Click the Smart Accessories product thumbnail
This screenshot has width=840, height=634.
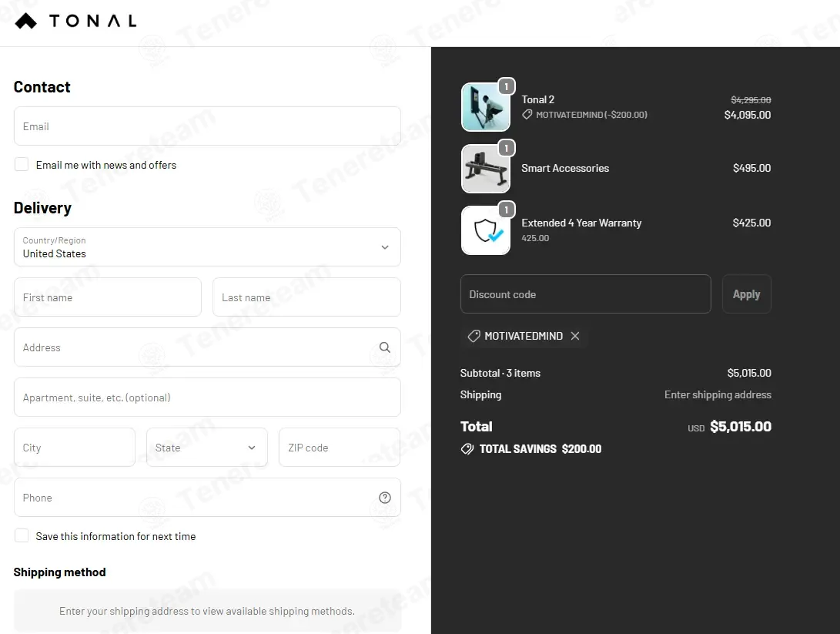point(485,168)
